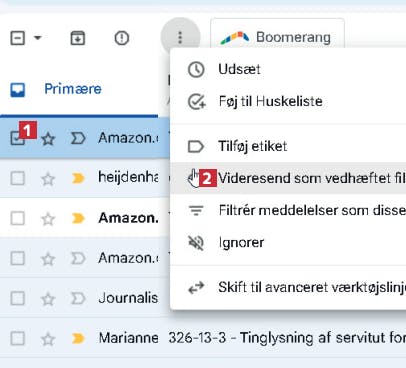Expand the select-all dropdown arrow
This screenshot has height=368, width=406.
(x=38, y=38)
